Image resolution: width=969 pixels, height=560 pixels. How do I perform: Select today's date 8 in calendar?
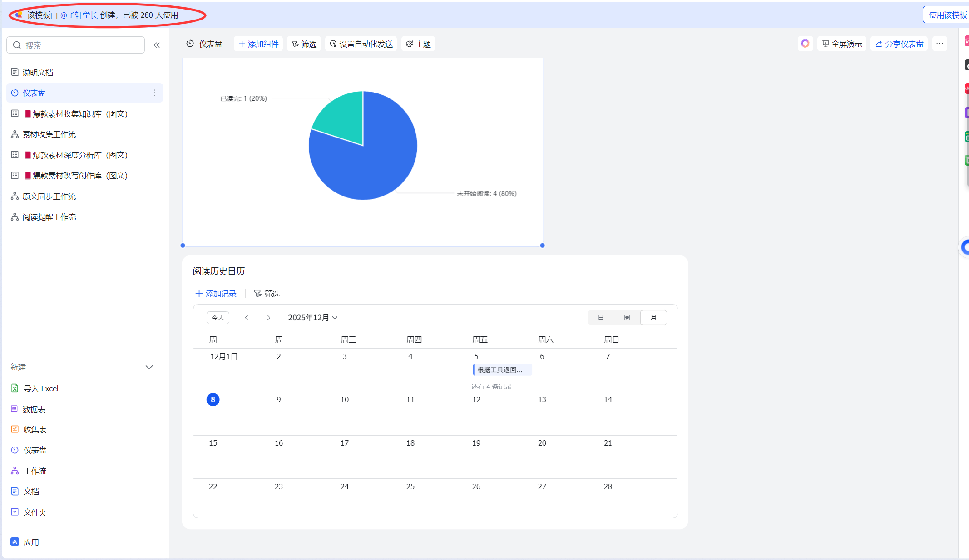click(213, 399)
